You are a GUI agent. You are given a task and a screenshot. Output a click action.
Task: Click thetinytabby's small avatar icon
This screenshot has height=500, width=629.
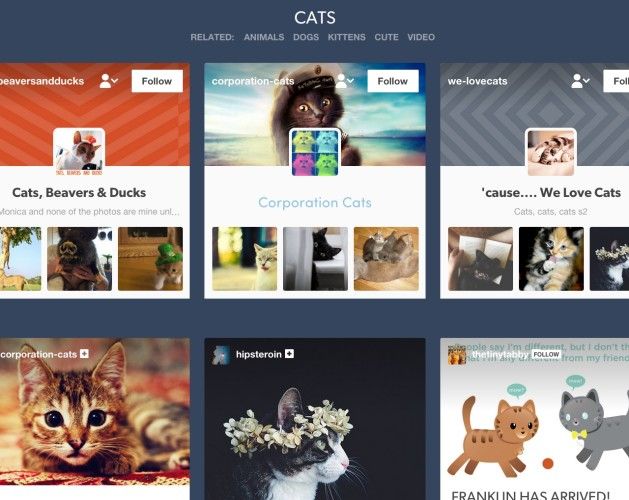(x=457, y=355)
